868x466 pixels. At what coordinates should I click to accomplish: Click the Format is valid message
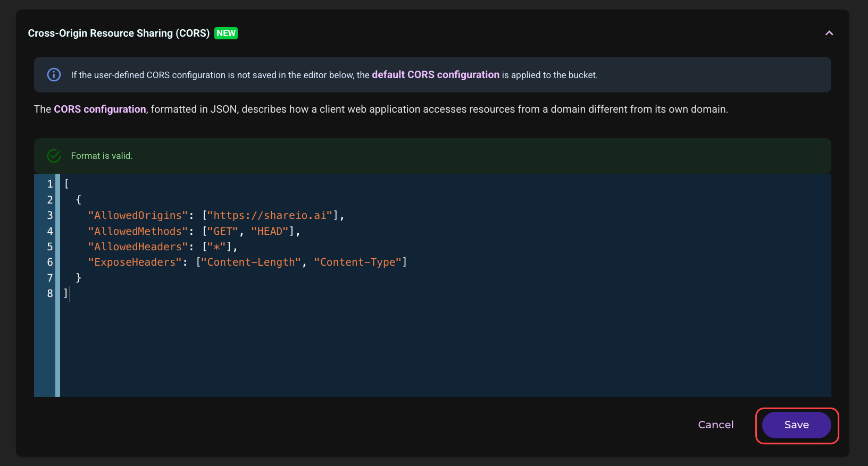[x=102, y=156]
